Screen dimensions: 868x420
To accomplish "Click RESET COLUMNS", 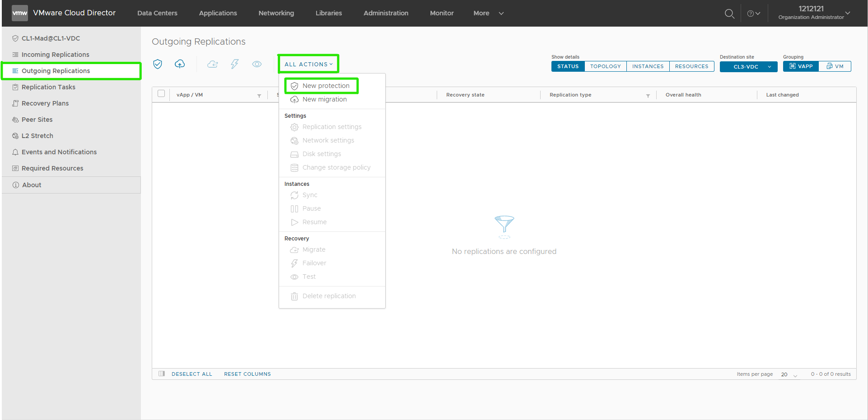I will point(247,374).
